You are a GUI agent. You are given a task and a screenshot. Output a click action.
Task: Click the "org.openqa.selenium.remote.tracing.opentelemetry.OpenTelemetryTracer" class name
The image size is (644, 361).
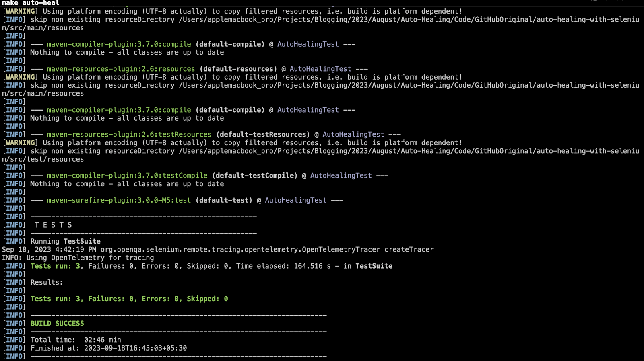click(x=240, y=249)
